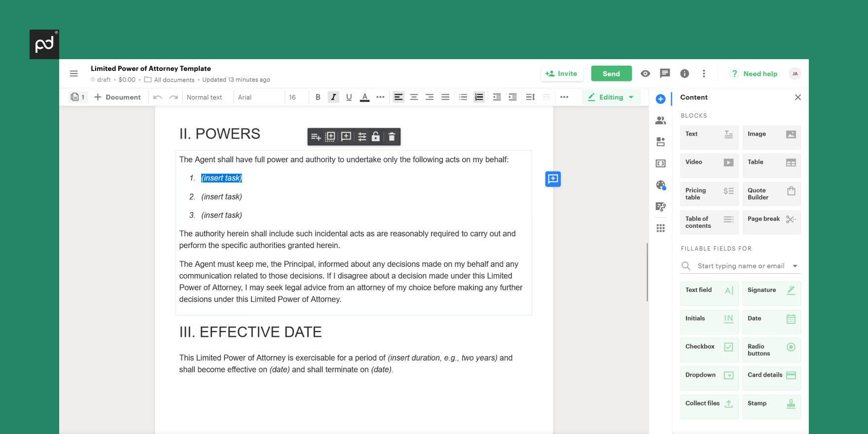Open the document info icon

coord(685,73)
